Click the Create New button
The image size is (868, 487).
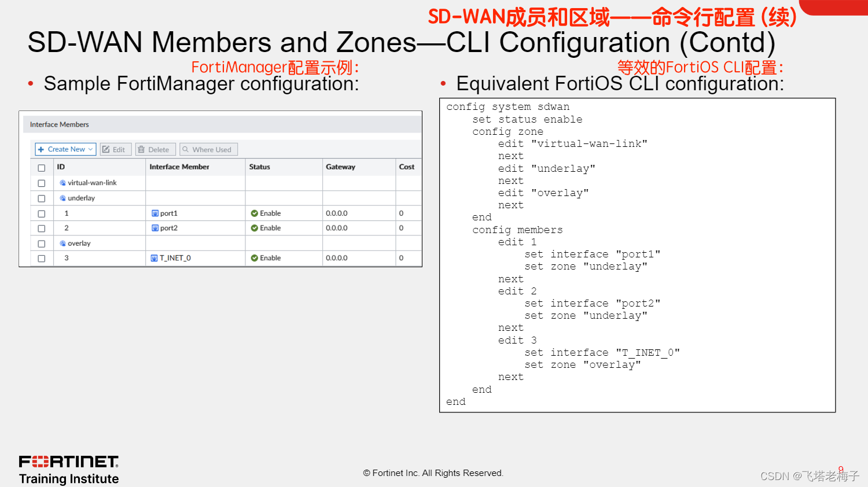point(65,149)
